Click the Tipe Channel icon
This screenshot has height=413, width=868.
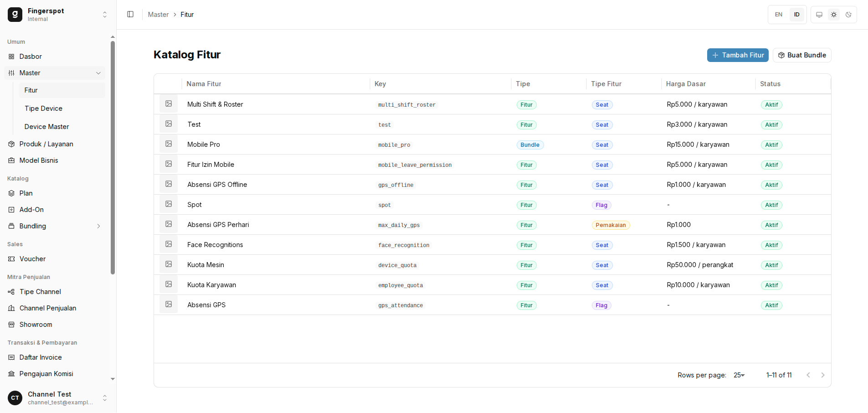(x=11, y=292)
